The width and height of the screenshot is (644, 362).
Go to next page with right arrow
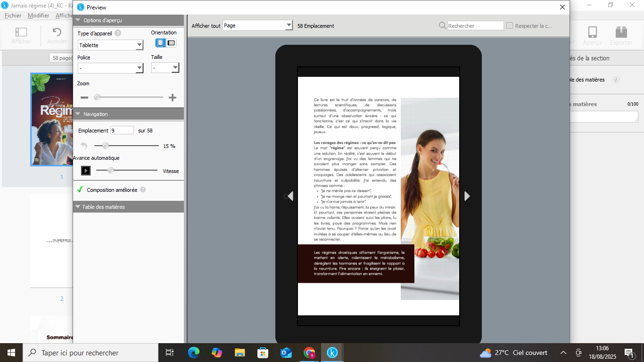467,196
